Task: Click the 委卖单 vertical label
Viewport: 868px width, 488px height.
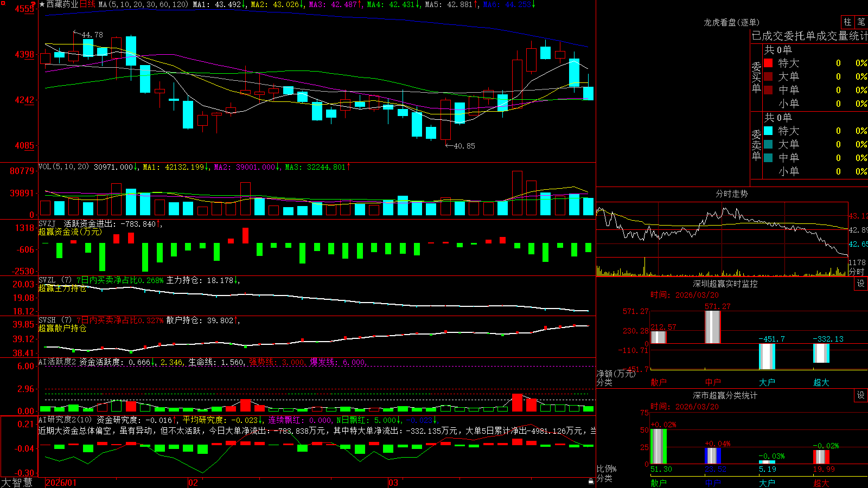Action: pyautogui.click(x=756, y=145)
